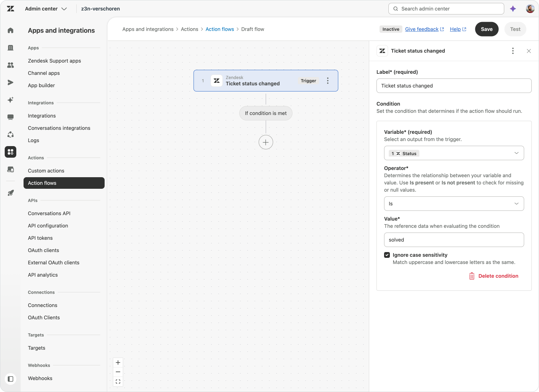Click the Apps and integrations breadcrumb
Screen dimensions: 539x392
[x=148, y=29]
